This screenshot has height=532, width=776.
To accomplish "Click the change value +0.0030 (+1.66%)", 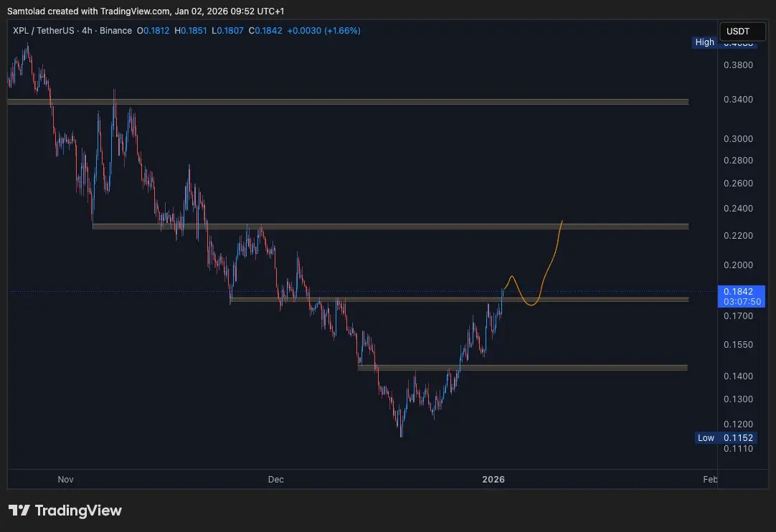I will [323, 31].
